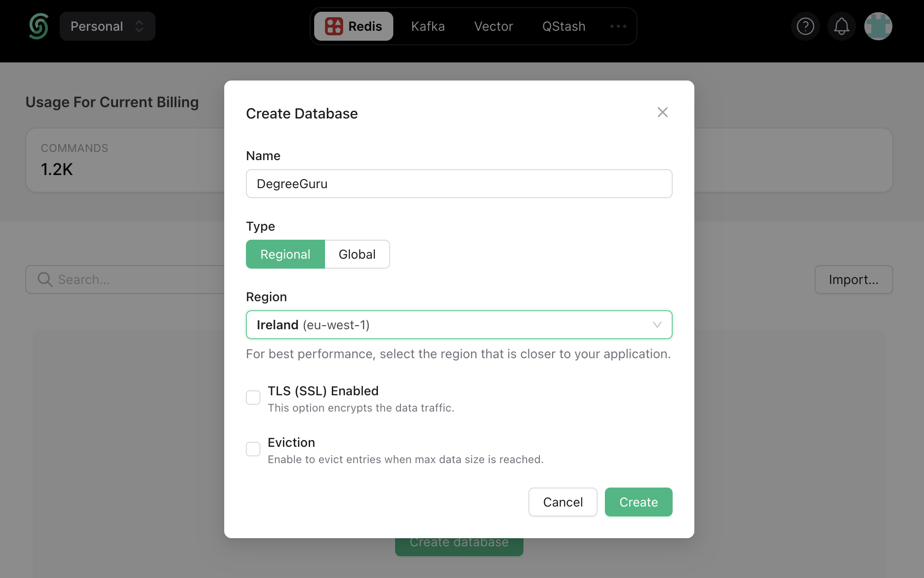Open the help question mark icon
The width and height of the screenshot is (924, 578).
pyautogui.click(x=805, y=26)
